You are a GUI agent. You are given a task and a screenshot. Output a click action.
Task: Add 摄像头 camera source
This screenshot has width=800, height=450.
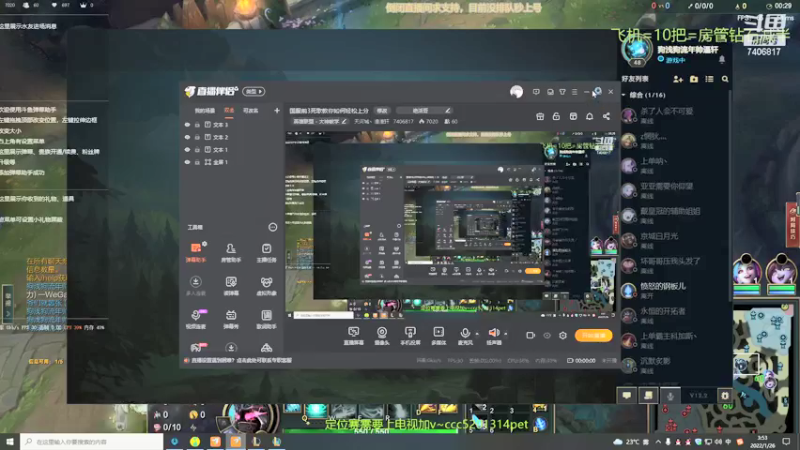[382, 336]
